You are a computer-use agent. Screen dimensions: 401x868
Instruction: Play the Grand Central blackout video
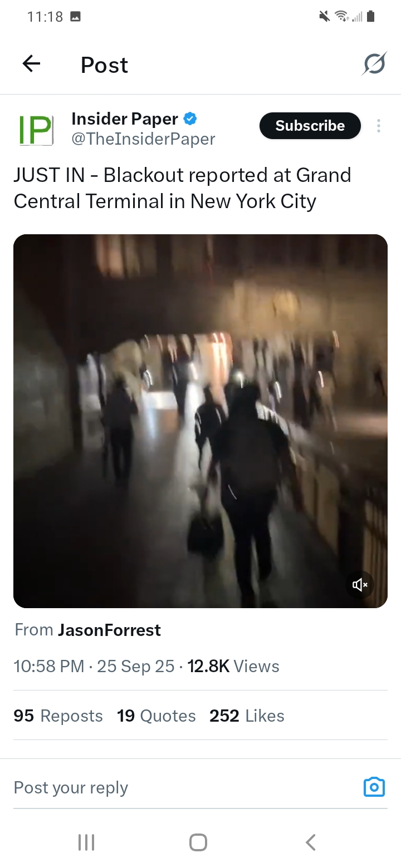click(200, 421)
